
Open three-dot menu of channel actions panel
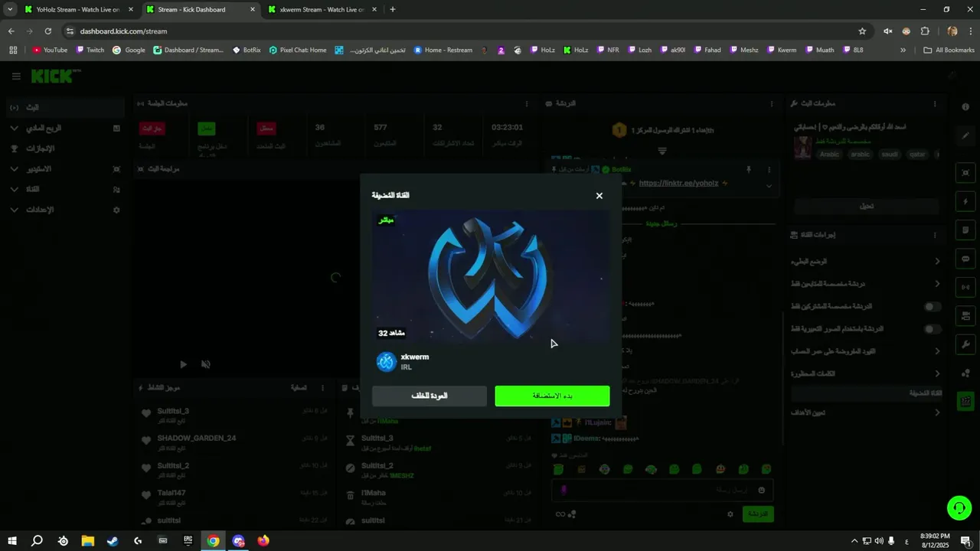click(x=935, y=235)
